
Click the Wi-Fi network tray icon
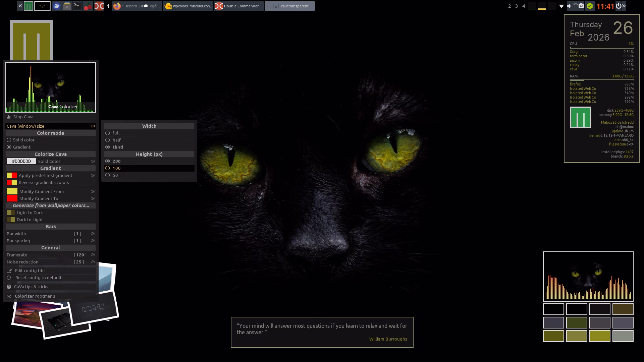[x=561, y=6]
